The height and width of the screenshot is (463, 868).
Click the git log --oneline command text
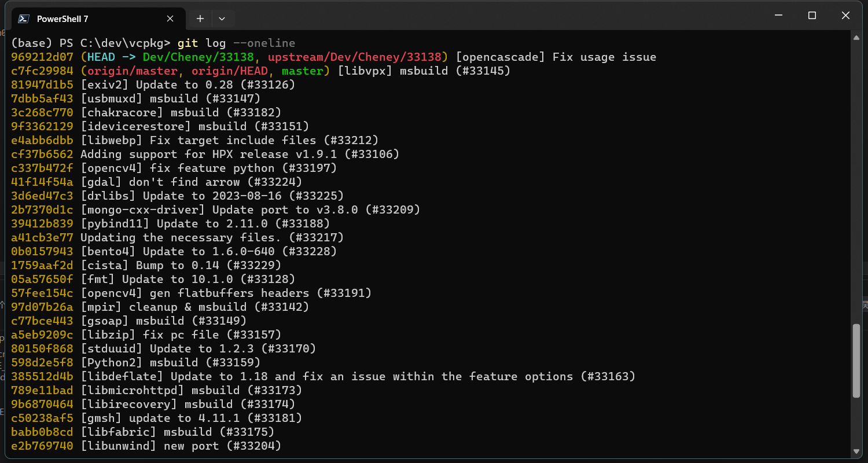237,43
